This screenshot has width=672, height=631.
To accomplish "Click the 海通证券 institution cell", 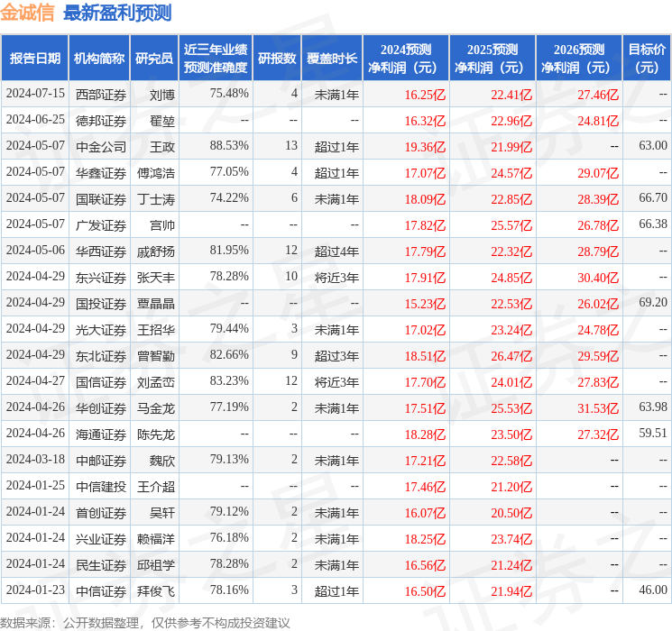I will pos(101,434).
